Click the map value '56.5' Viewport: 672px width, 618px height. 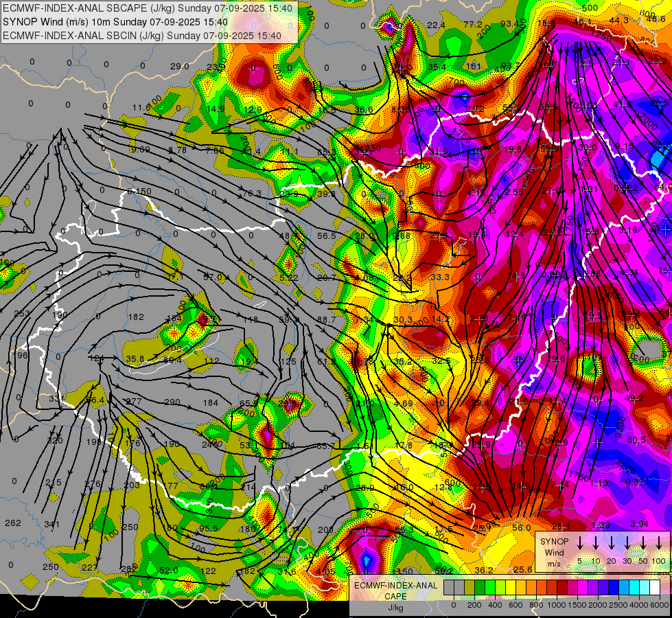(x=327, y=236)
